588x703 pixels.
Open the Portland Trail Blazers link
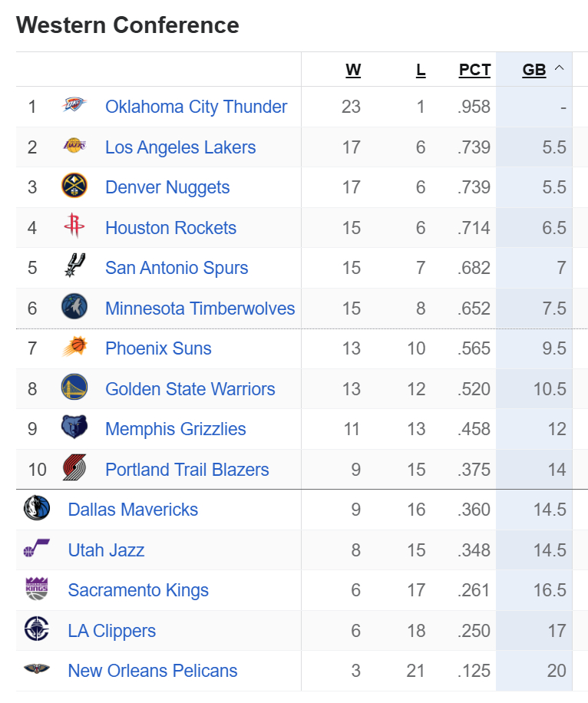tap(187, 470)
